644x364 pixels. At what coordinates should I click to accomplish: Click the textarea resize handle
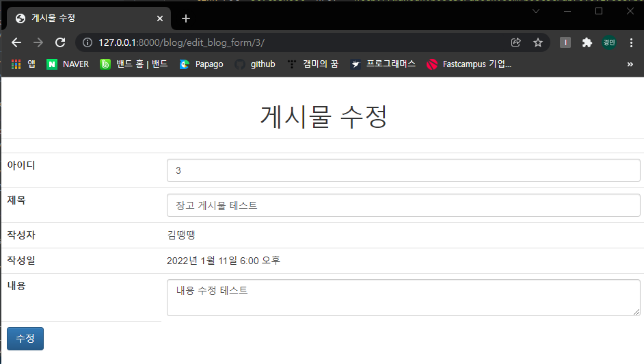point(636,312)
